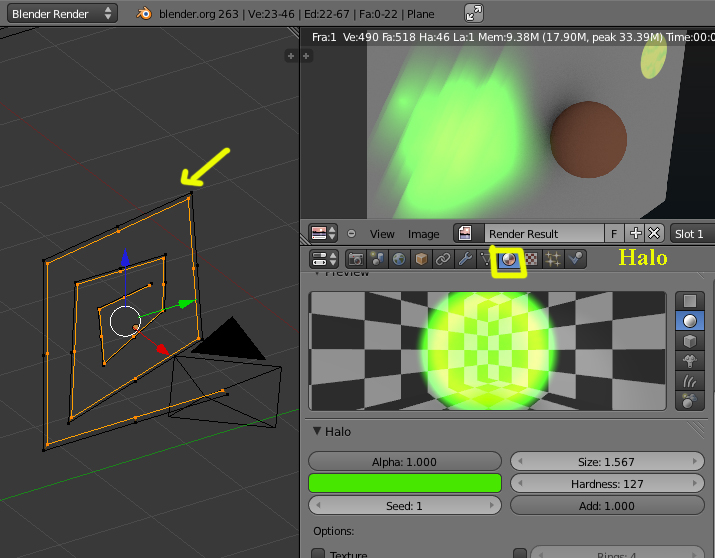
Task: Click the minus icon to collapse image editor menus
Action: pyautogui.click(x=351, y=233)
